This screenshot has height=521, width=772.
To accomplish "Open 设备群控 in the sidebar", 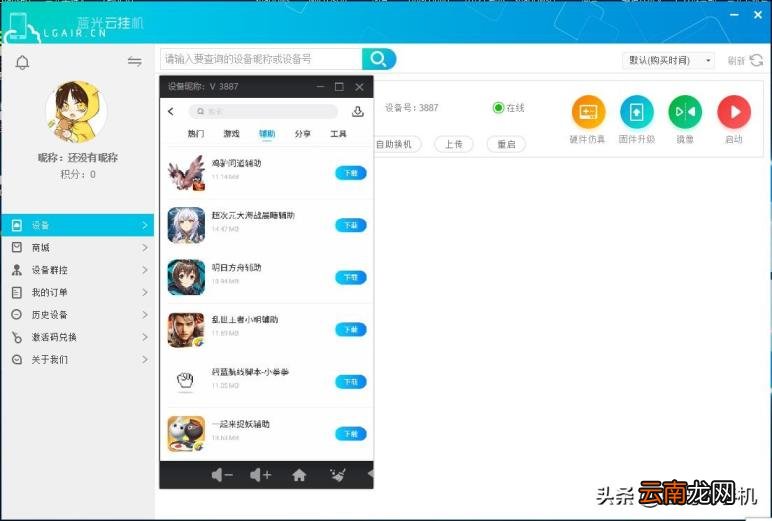I will [x=78, y=270].
